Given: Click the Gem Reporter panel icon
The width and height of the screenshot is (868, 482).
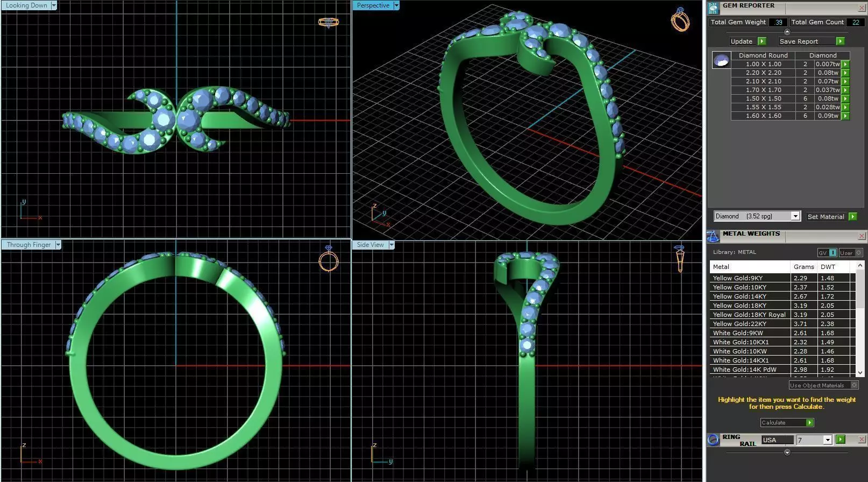Looking at the screenshot, I should point(713,8).
